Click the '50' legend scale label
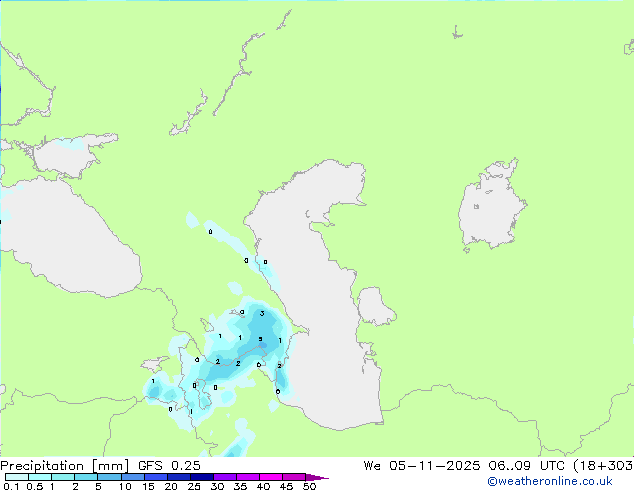Image resolution: width=634 pixels, height=490 pixels. click(309, 486)
